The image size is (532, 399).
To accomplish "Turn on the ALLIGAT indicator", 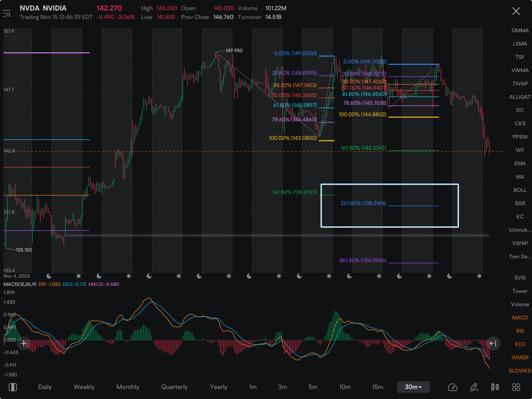I will click(x=520, y=97).
